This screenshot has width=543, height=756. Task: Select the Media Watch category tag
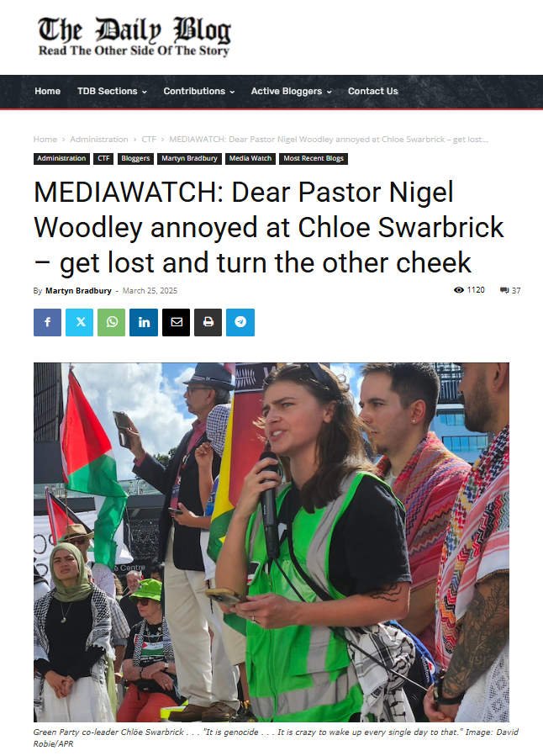[250, 159]
